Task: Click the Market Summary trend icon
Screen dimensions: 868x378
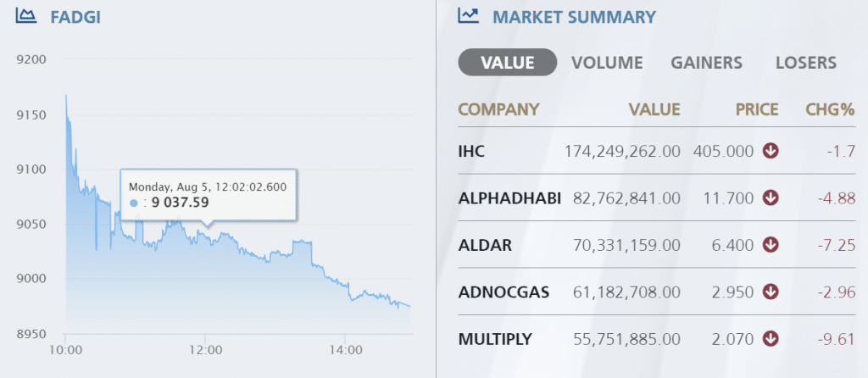Action: tap(468, 16)
